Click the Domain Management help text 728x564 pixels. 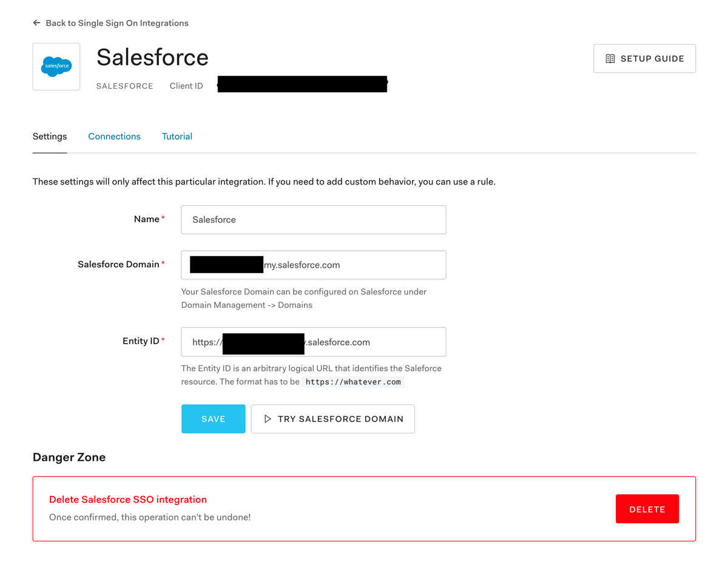pyautogui.click(x=304, y=298)
